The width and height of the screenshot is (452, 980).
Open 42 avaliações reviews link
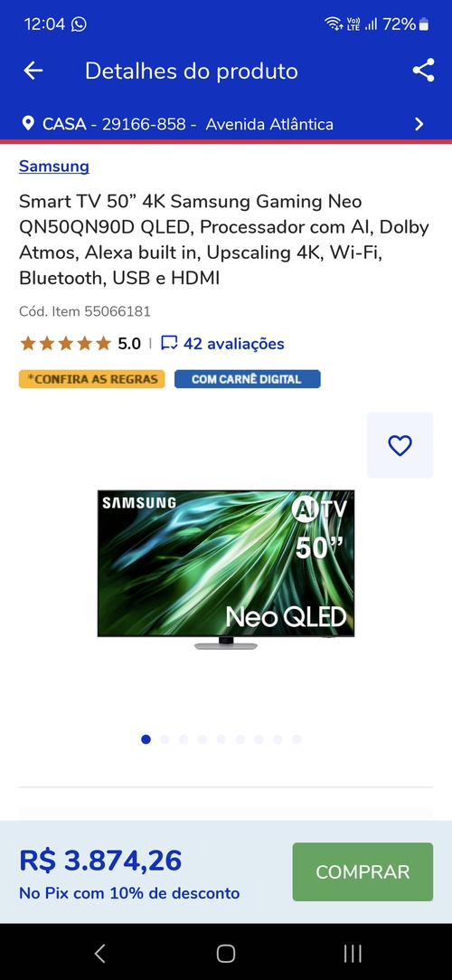[233, 343]
